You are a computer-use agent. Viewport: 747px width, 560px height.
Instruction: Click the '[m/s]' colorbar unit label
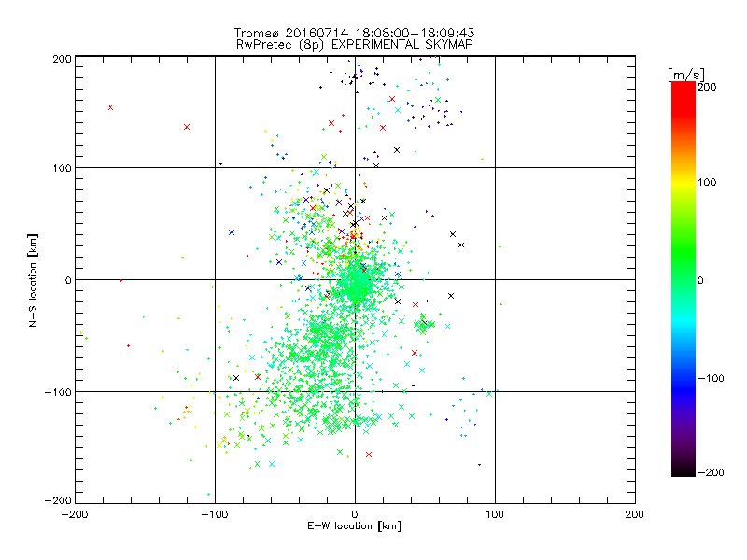pos(686,75)
